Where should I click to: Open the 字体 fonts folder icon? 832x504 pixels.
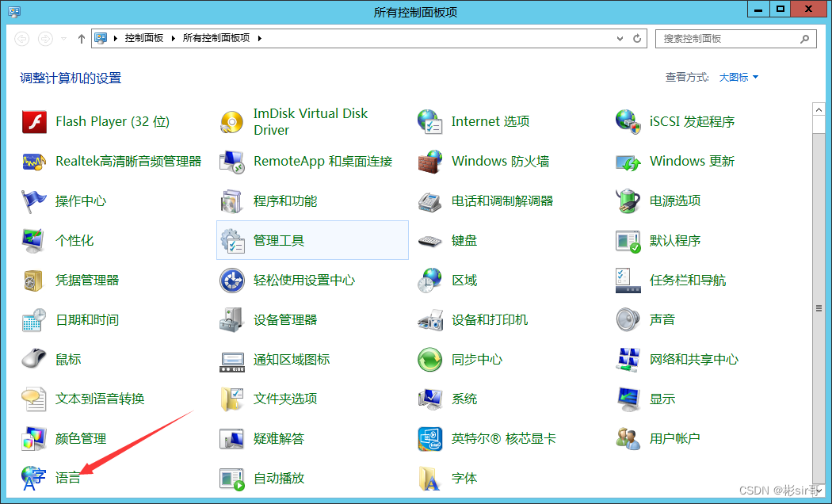coord(429,478)
